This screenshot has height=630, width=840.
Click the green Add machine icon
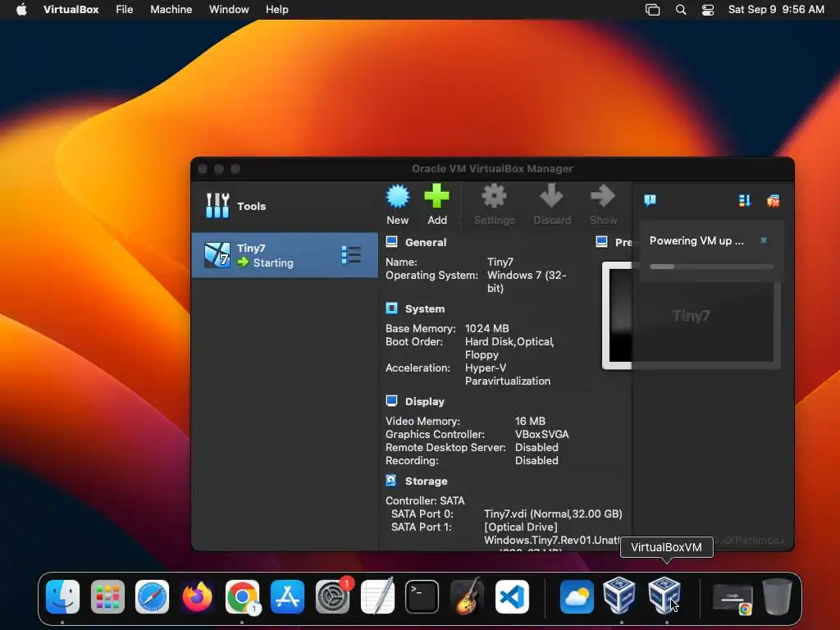tap(436, 196)
